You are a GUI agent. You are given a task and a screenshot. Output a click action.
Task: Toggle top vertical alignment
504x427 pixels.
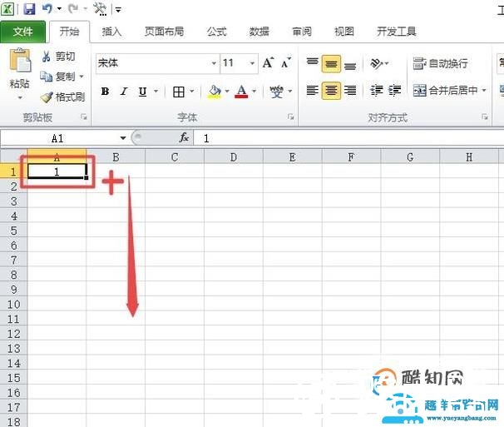coord(312,63)
